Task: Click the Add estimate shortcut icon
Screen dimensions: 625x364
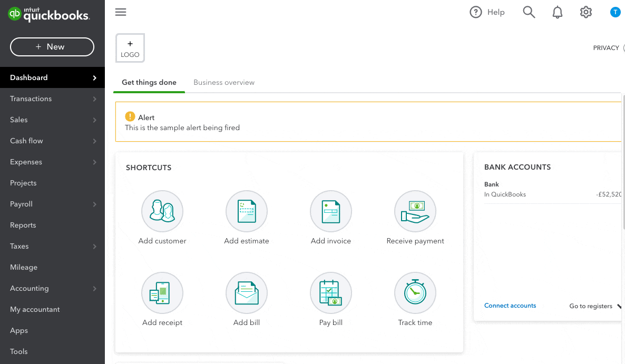Action: click(247, 211)
